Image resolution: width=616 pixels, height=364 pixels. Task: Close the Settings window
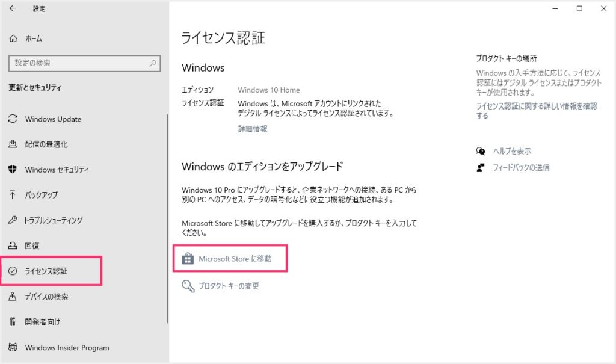604,8
